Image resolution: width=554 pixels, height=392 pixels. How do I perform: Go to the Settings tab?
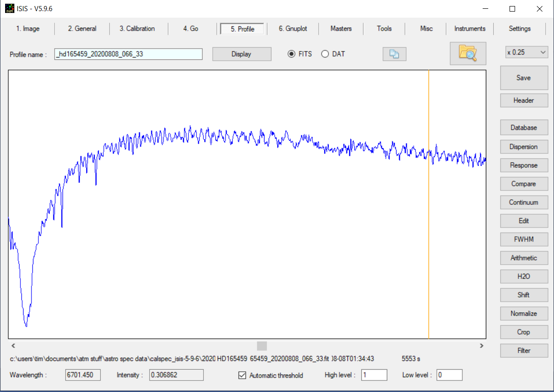519,29
